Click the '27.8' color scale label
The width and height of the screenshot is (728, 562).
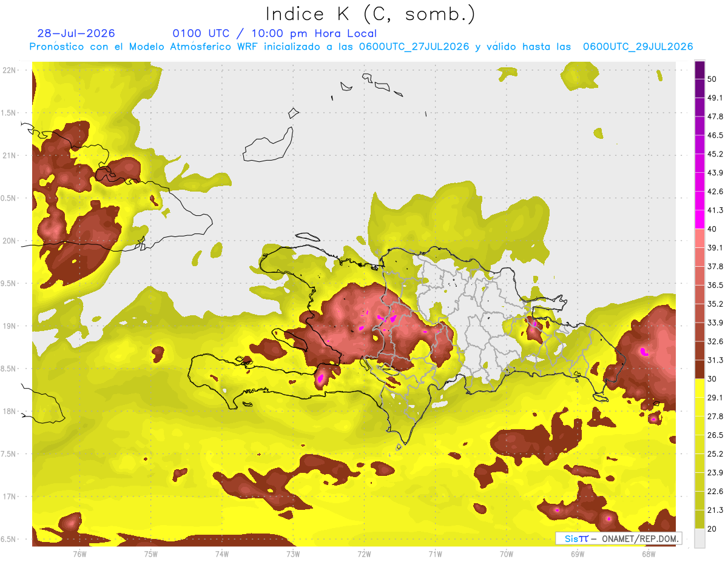click(715, 416)
